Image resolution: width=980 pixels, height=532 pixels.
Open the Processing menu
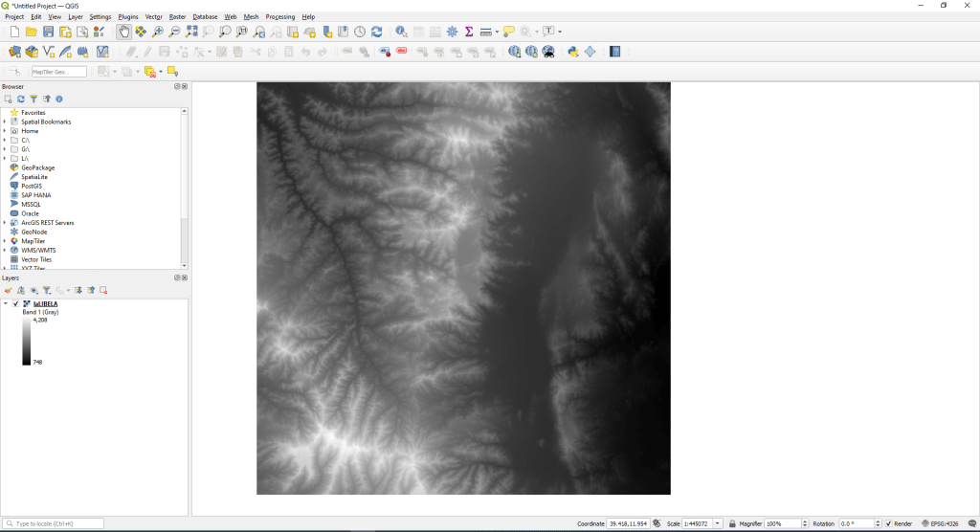tap(280, 16)
